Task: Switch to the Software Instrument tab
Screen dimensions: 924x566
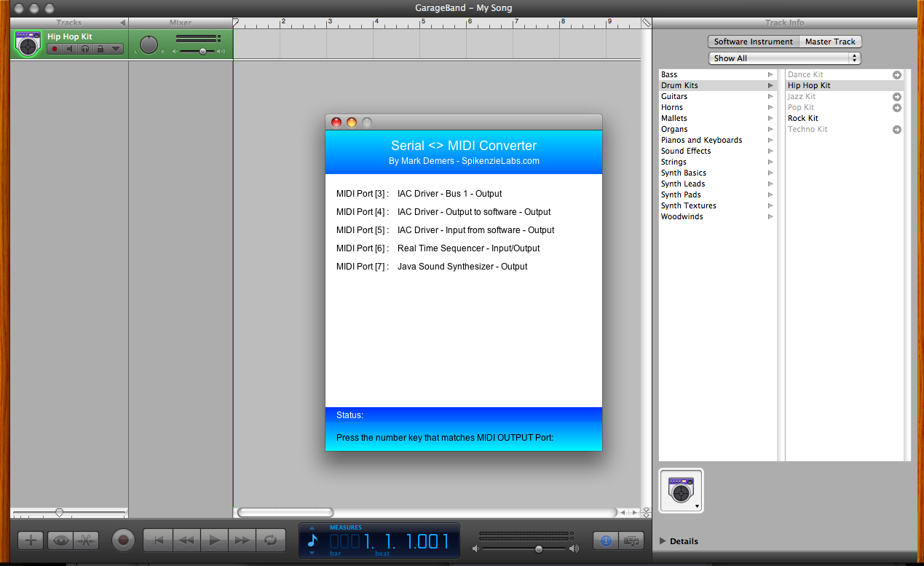Action: pyautogui.click(x=754, y=42)
